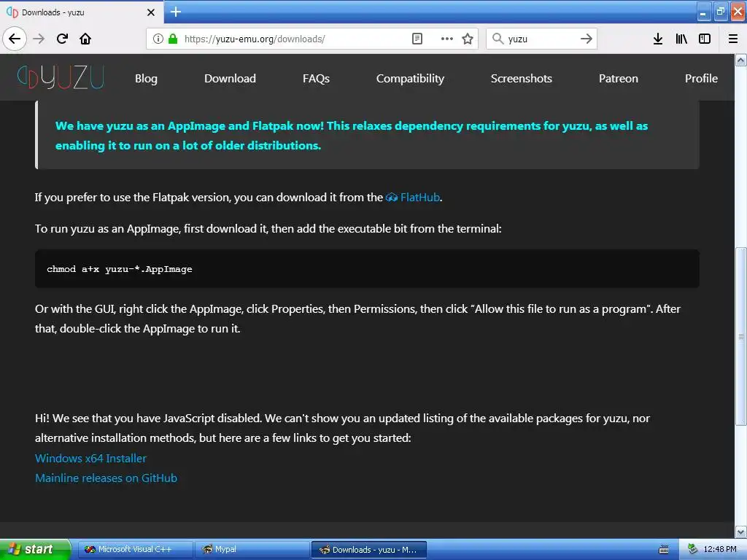Click the tray icon beside the clock
The image size is (747, 560).
[x=693, y=549]
